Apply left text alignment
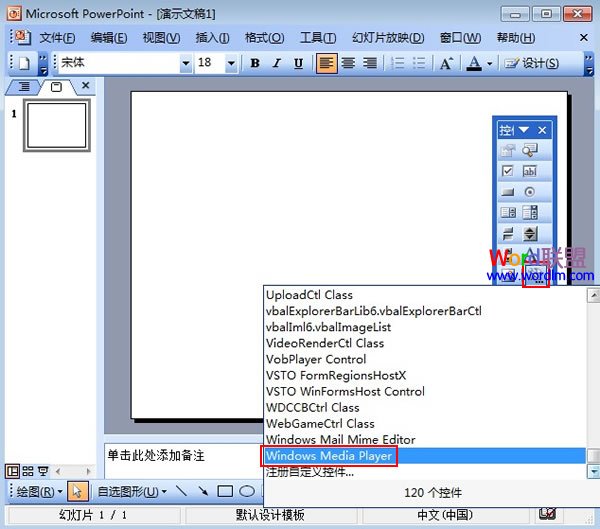600x529 pixels. point(326,63)
